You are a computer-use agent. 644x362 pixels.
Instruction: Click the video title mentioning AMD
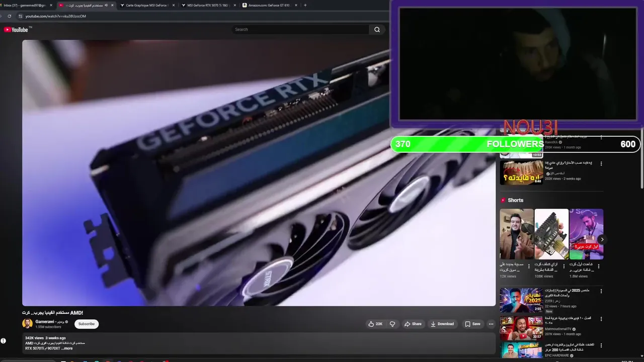(x=52, y=313)
